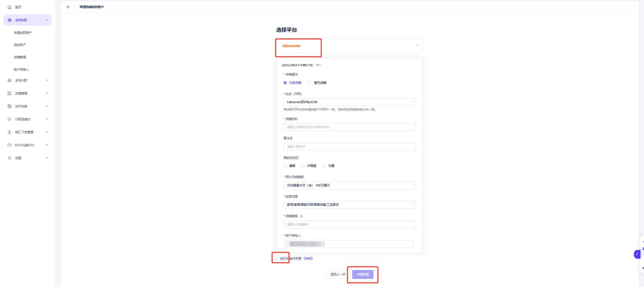Open the 站点（币种） dropdown
644x287 pixels.
click(x=349, y=102)
